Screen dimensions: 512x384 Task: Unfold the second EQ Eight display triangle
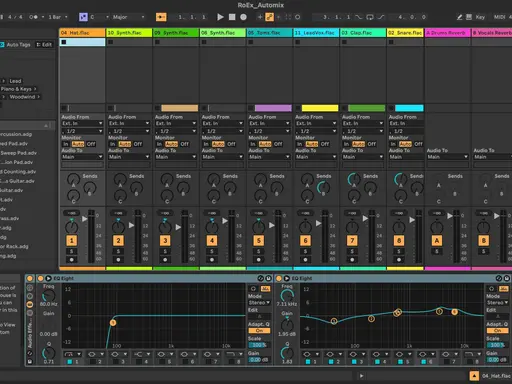click(x=287, y=278)
